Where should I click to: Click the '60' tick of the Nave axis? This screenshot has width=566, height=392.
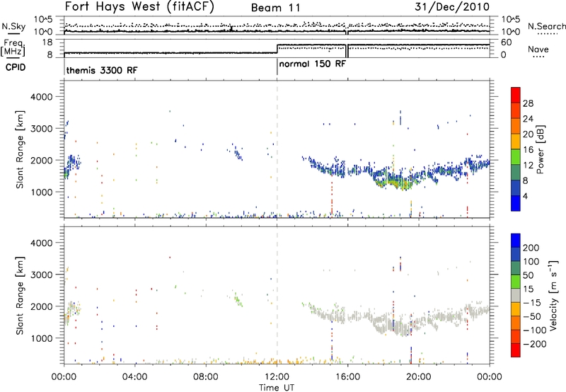[506, 42]
